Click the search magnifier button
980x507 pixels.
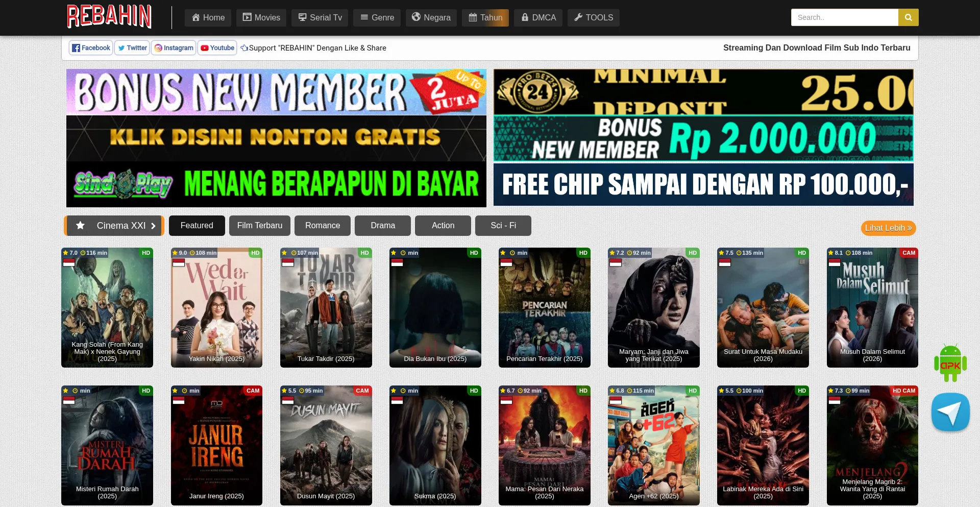(x=908, y=17)
